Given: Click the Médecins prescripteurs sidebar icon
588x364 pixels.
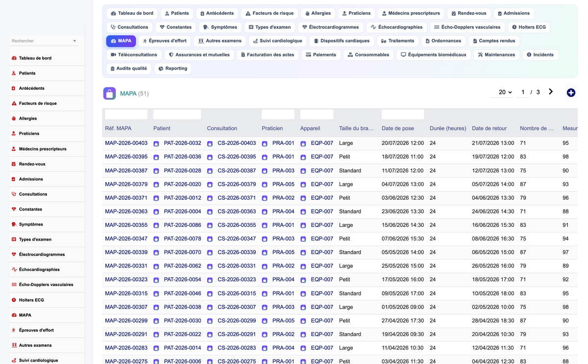Looking at the screenshot, I should click(x=14, y=149).
